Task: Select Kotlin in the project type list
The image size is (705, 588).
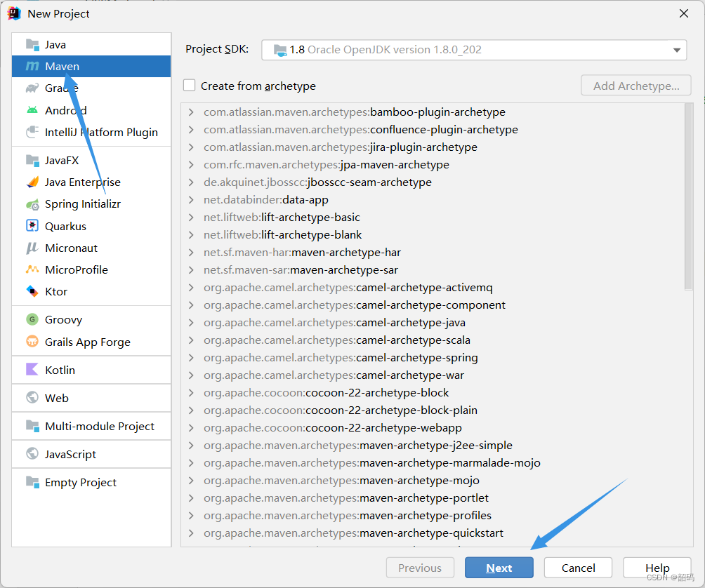Action: click(91, 370)
